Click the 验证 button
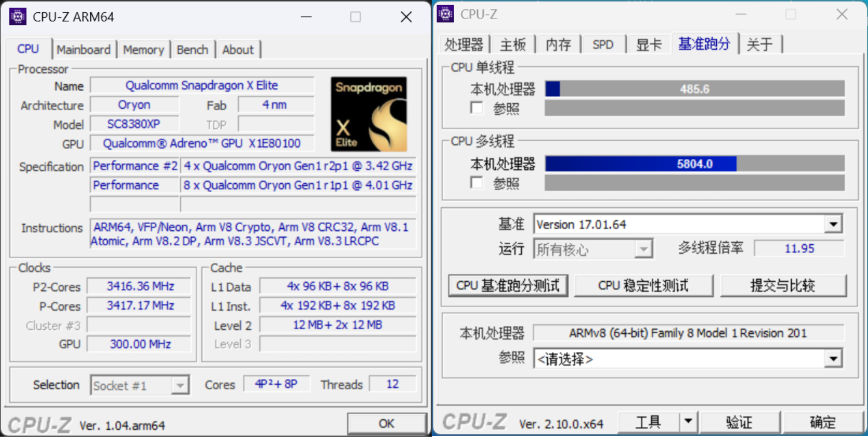 click(739, 422)
